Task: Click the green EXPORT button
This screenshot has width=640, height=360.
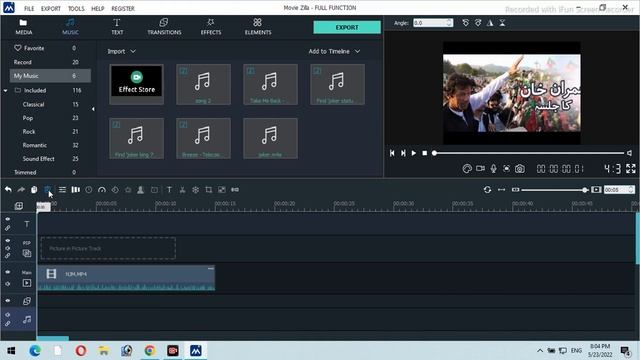Action: pos(347,27)
